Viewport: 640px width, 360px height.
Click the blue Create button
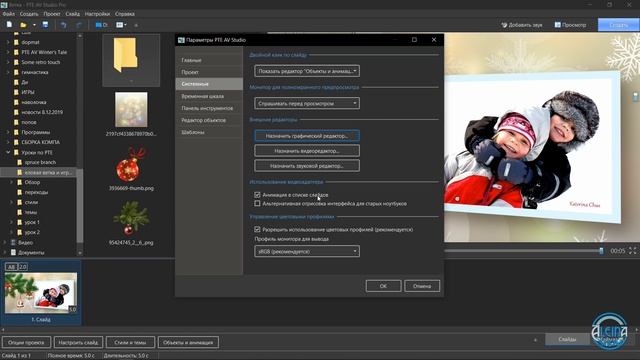coord(618,25)
